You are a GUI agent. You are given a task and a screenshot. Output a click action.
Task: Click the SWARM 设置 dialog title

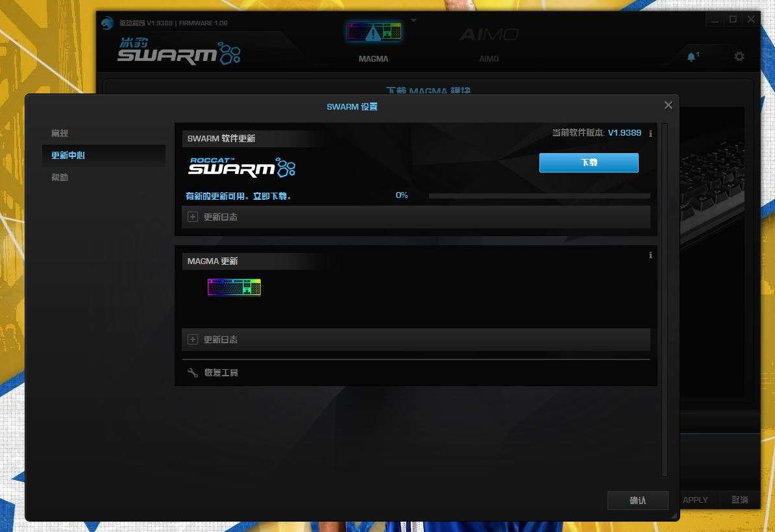pos(352,106)
